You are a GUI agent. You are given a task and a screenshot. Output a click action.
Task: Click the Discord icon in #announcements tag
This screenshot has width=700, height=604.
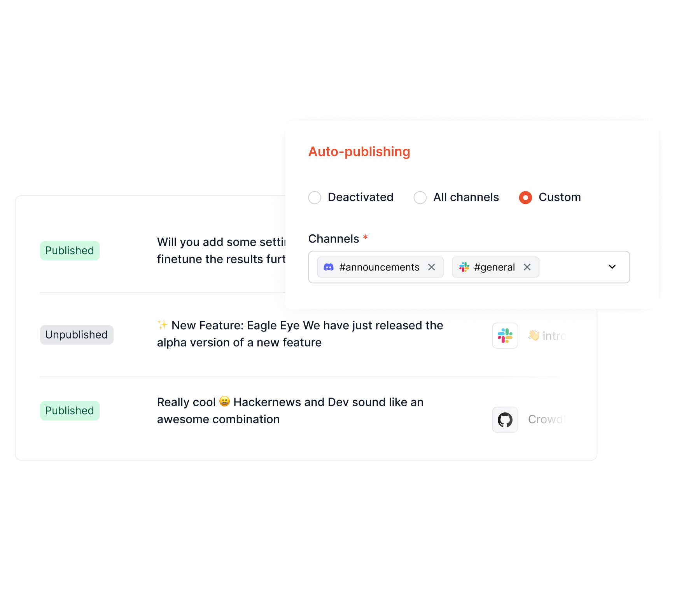(329, 267)
